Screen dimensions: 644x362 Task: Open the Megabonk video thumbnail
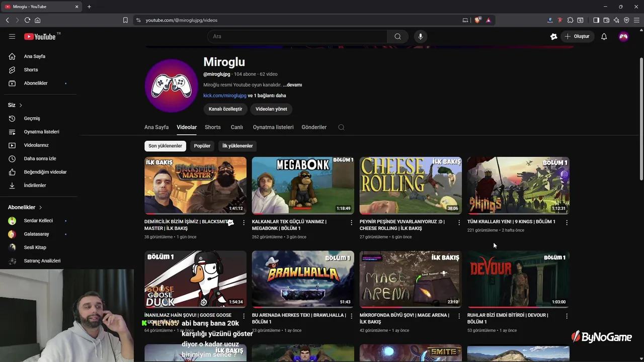pyautogui.click(x=303, y=186)
